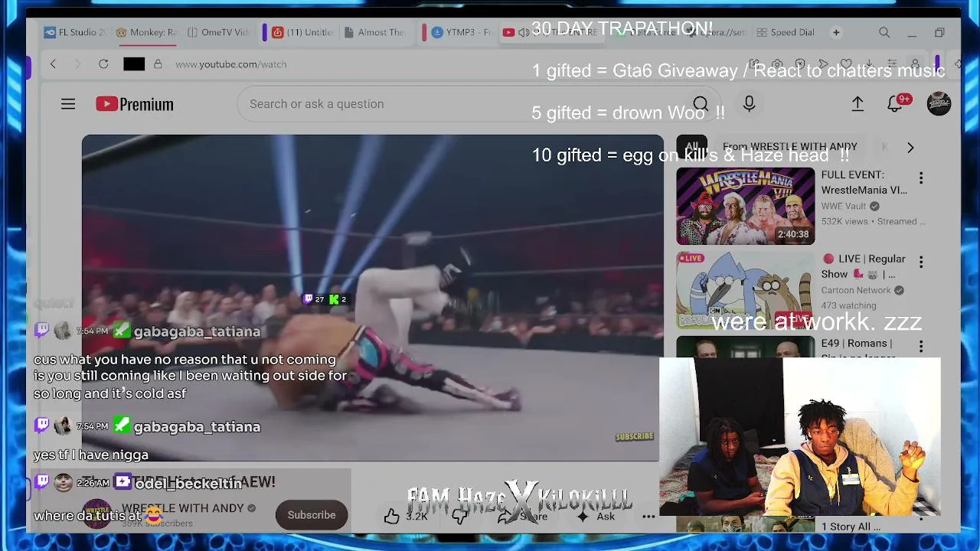Viewport: 980px width, 551px height.
Task: Open the WWE Vault channel link
Action: (x=844, y=206)
